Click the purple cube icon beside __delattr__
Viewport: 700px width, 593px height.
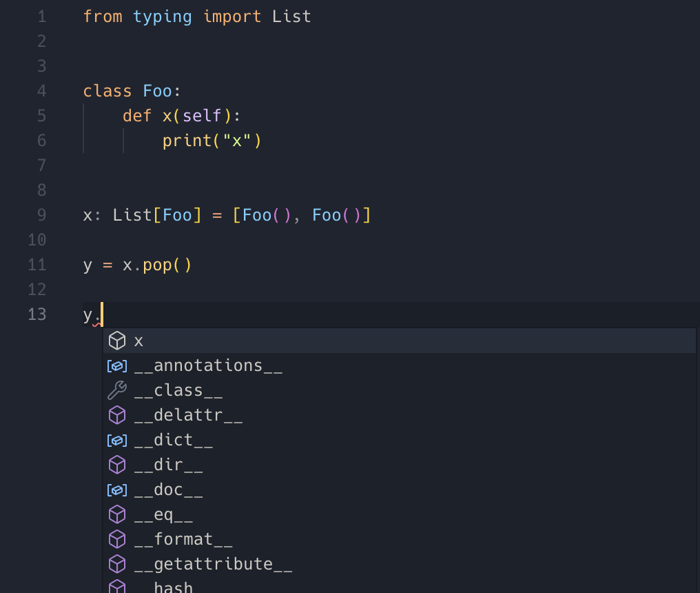point(117,415)
